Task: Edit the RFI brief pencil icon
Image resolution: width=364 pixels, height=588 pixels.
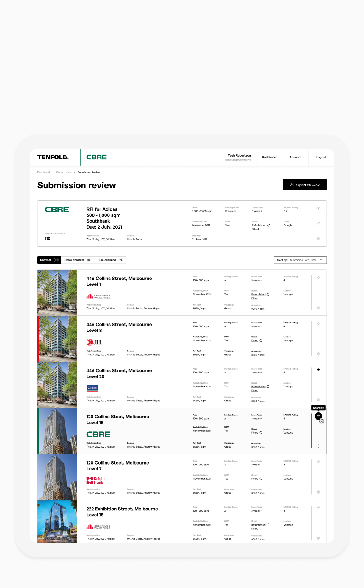Action: pyautogui.click(x=318, y=223)
